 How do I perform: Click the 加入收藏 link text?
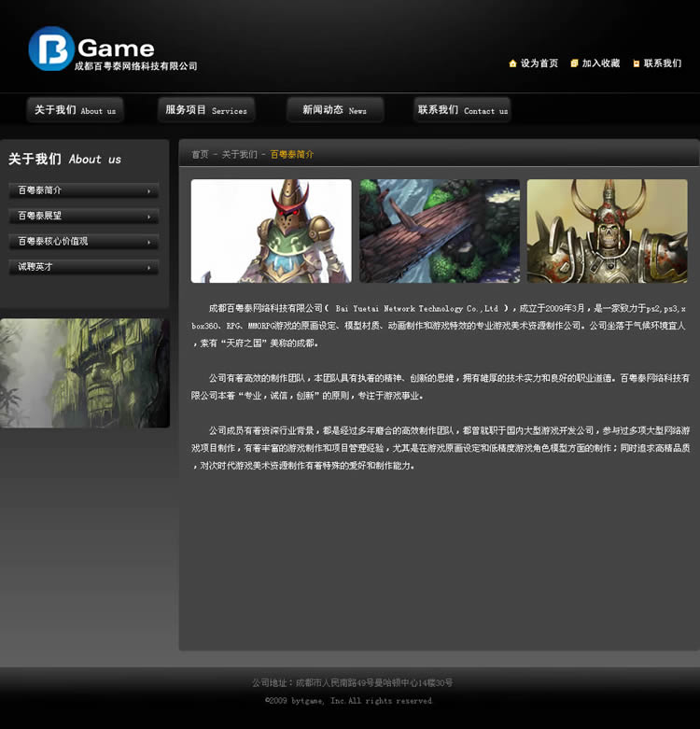[600, 63]
